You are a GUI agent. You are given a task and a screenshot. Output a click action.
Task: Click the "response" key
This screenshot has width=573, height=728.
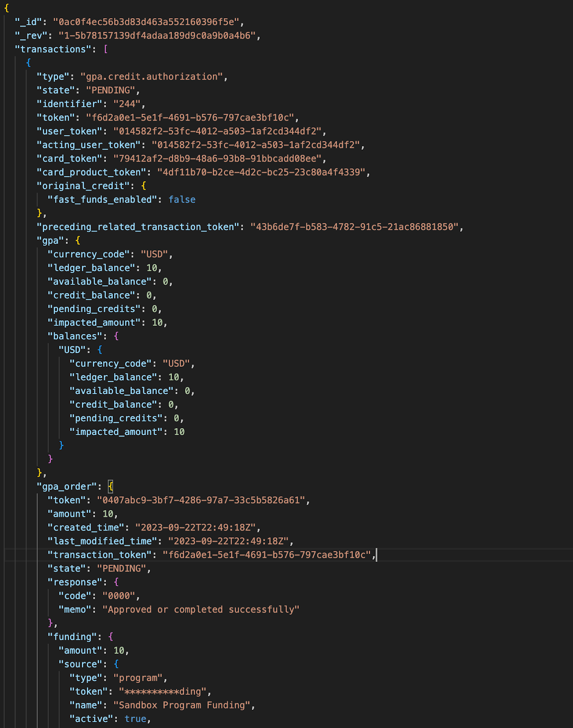click(75, 582)
